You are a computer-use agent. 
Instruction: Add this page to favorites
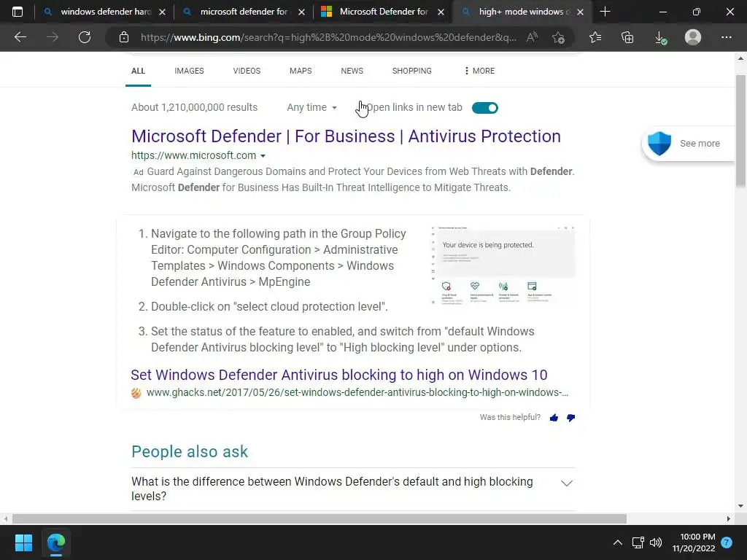click(x=558, y=37)
